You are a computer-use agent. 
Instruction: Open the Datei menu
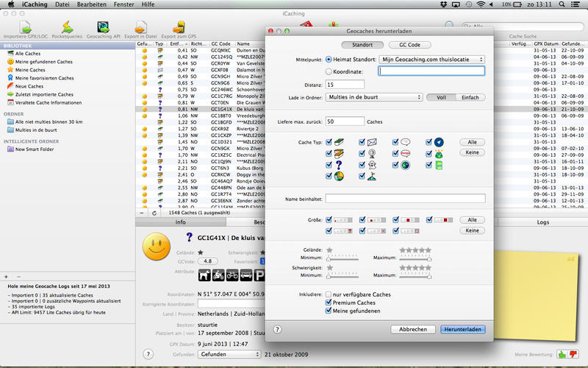(x=62, y=4)
